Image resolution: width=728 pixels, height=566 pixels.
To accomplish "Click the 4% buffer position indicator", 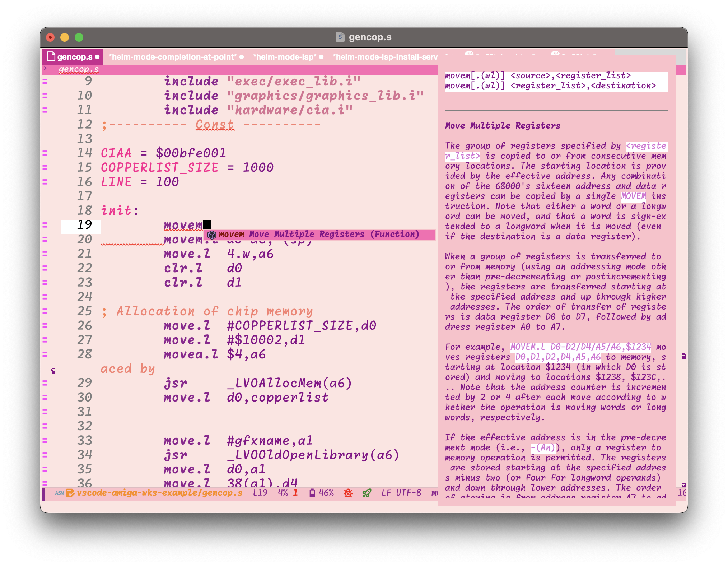I will pos(283,493).
